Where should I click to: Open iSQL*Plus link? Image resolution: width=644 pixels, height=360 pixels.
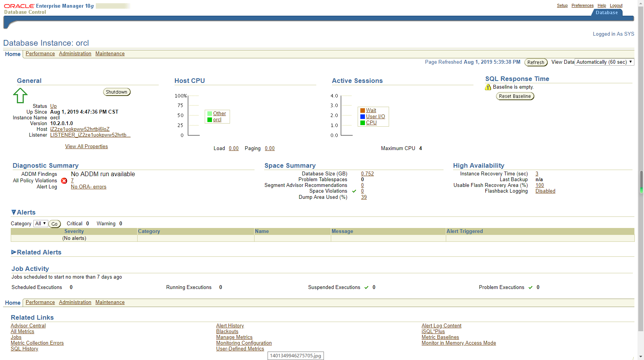point(433,332)
